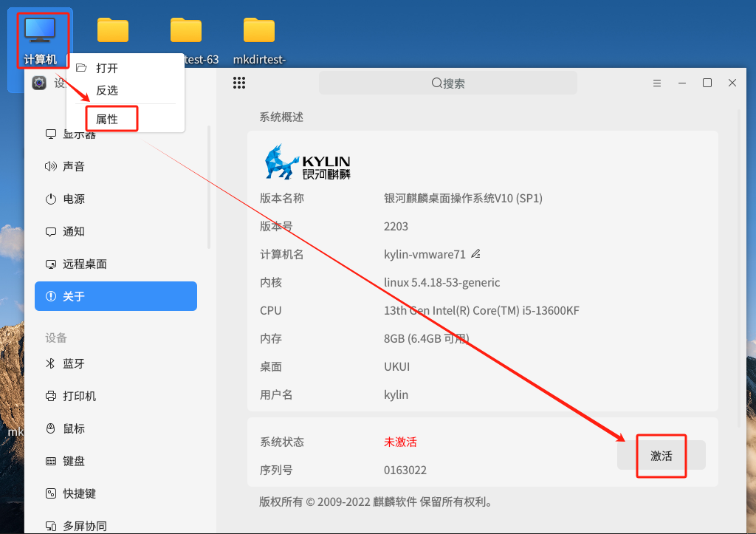
Task: Maximize the settings window
Action: tap(707, 83)
